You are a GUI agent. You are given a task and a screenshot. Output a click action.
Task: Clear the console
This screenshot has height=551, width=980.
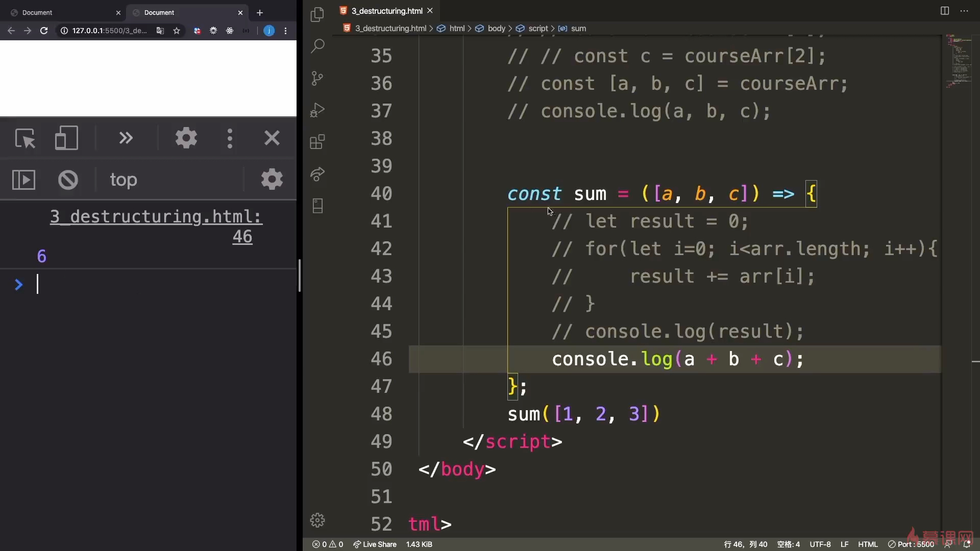click(x=68, y=180)
